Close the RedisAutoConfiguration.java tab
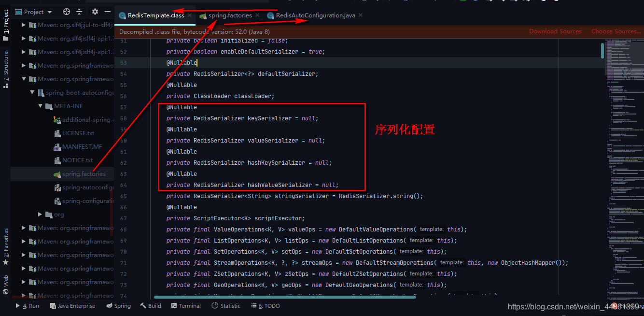This screenshot has width=644, height=316. 361,15
